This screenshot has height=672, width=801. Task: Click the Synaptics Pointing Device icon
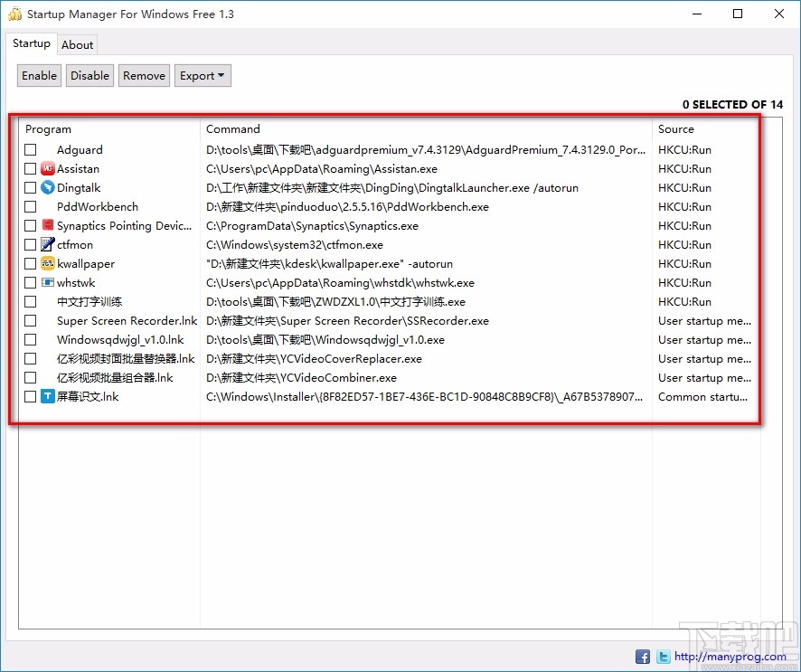(47, 225)
